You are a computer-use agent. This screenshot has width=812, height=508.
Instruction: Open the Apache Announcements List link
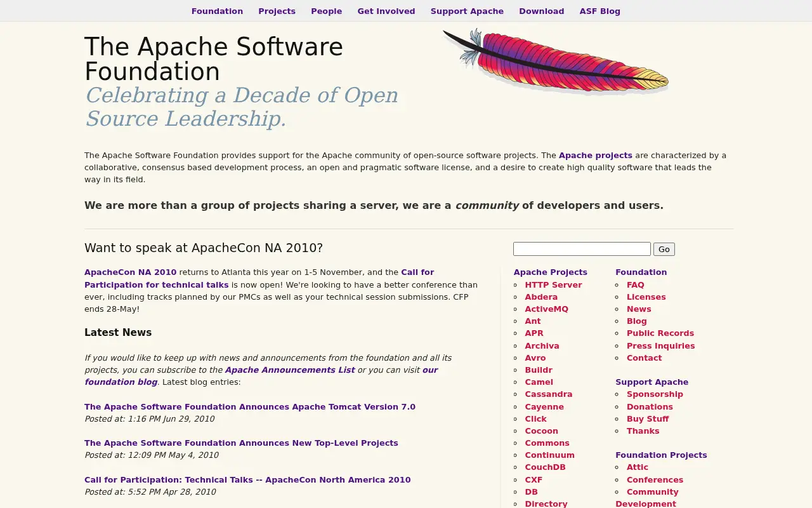tap(290, 370)
